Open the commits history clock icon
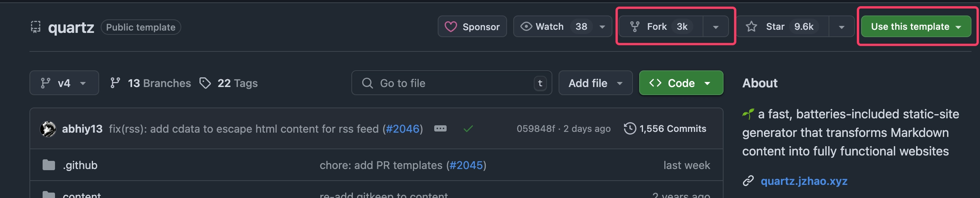 630,128
